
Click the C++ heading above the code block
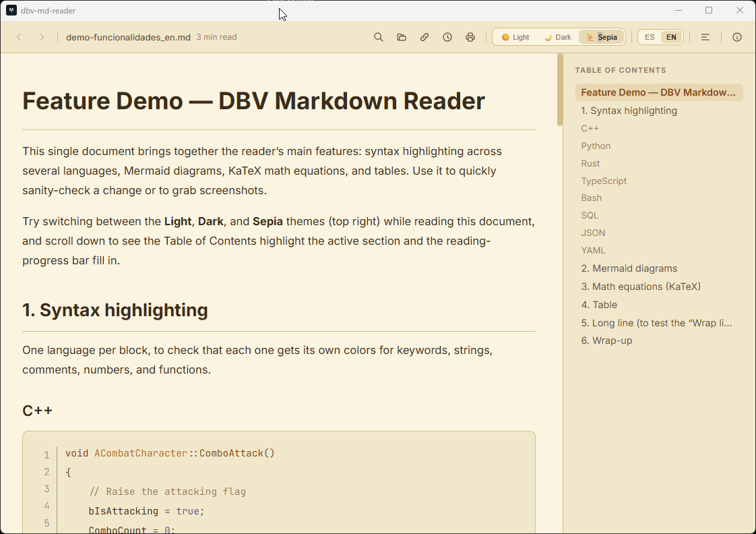pyautogui.click(x=37, y=411)
